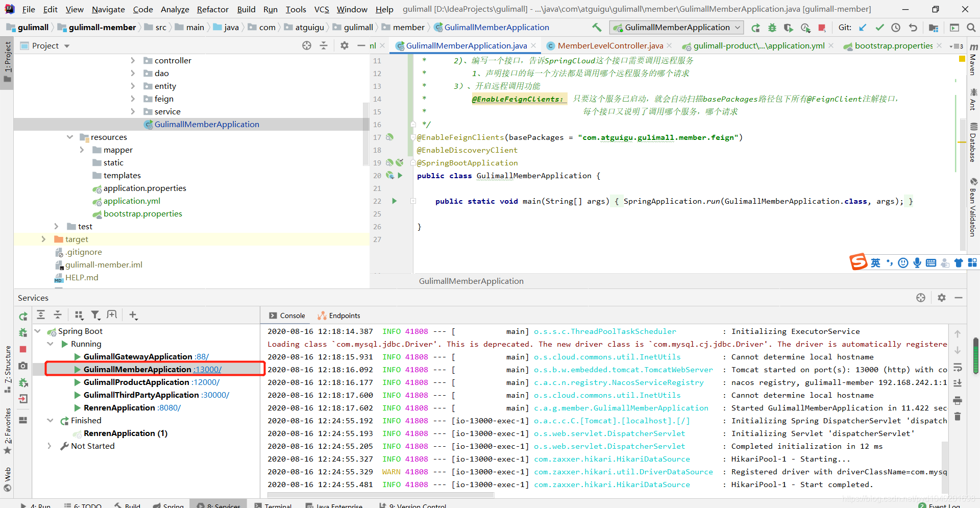Open application.yml in Project tree

coord(132,201)
